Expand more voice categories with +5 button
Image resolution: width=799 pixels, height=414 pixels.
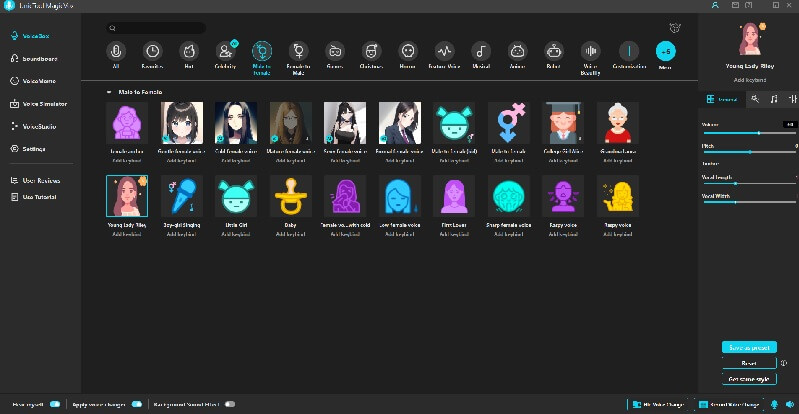tap(665, 50)
